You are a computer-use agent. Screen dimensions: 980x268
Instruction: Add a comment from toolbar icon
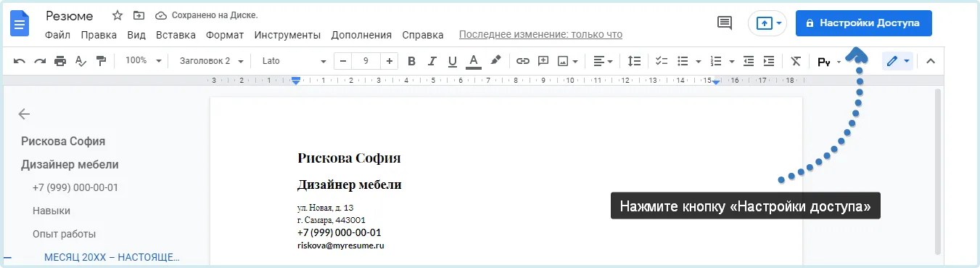point(543,61)
